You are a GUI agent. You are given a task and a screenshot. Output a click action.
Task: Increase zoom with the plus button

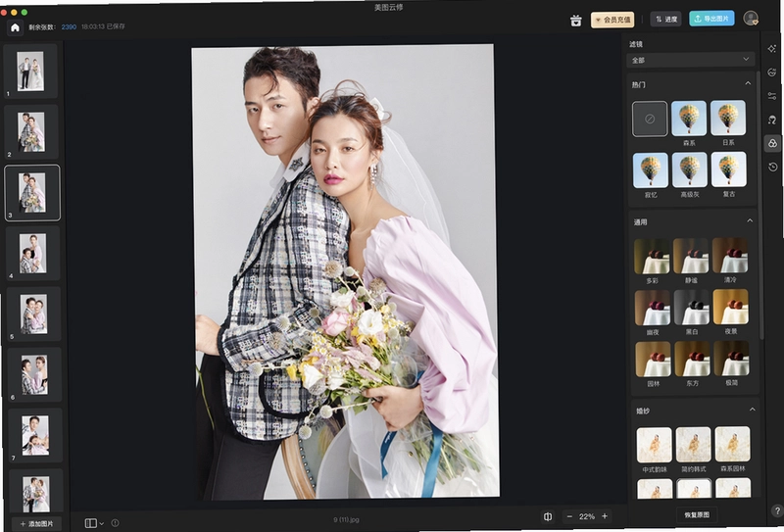click(605, 516)
